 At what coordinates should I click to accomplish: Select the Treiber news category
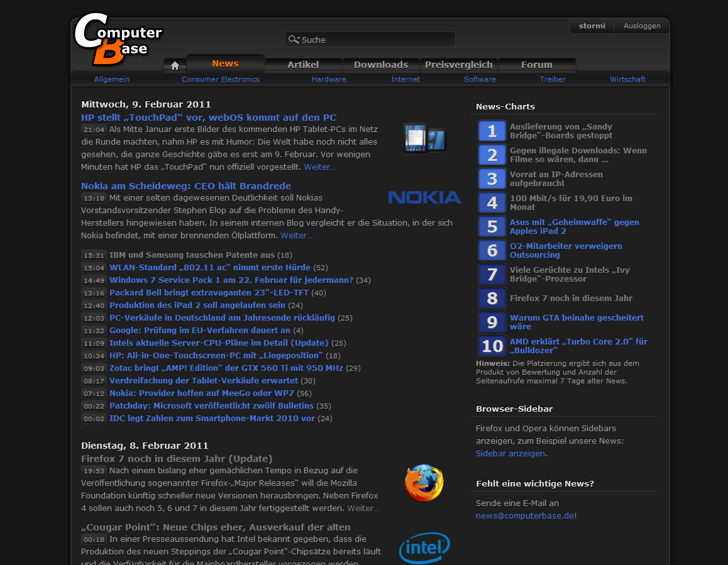[x=553, y=79]
